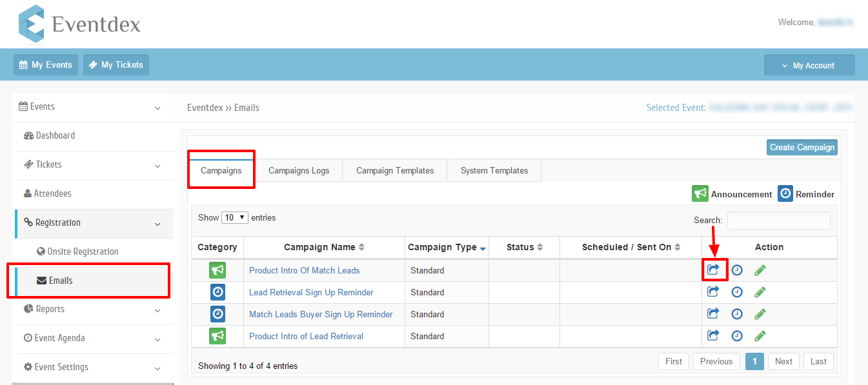Image resolution: width=868 pixels, height=385 pixels.
Task: Click the 'Eventdex ›› Emails' breadcrumb text
Action: pos(223,108)
